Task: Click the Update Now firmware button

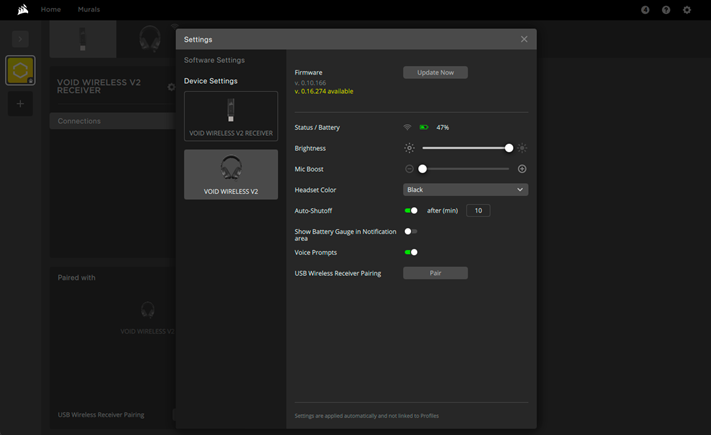Action: pos(435,73)
